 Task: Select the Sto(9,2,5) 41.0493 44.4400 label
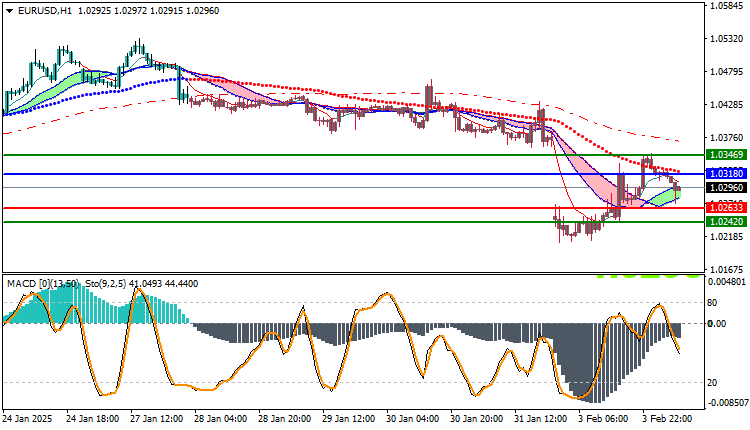click(x=142, y=284)
